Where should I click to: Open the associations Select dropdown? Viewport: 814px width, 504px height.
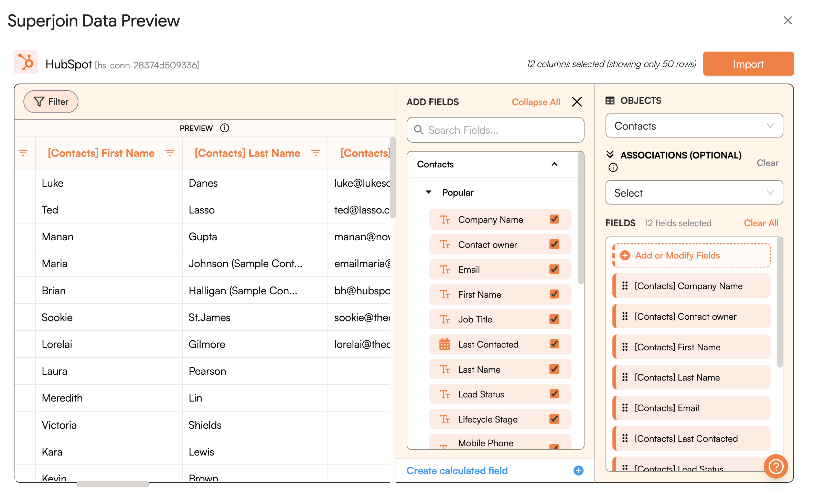point(694,193)
